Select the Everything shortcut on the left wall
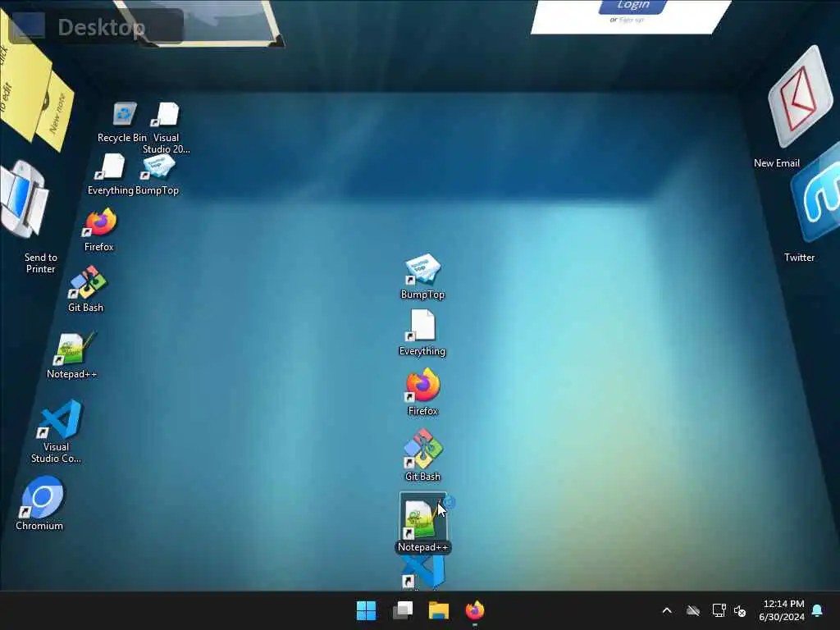Screen dimensions: 840x630 [110, 167]
